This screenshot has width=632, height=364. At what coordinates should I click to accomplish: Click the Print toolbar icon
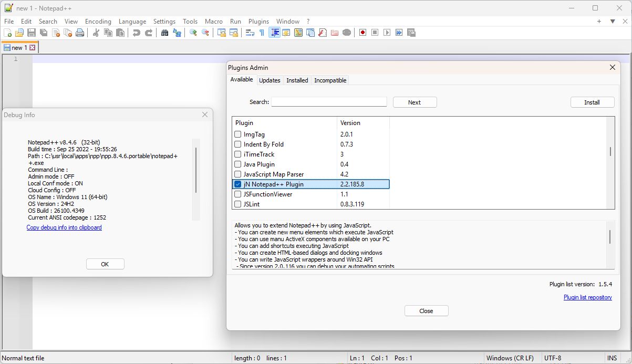pos(80,33)
